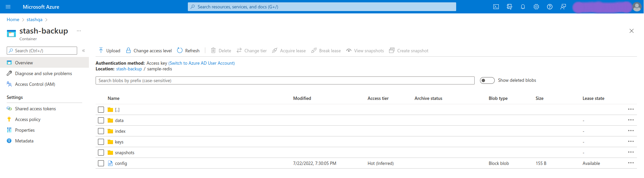Open Access Control (IAM) menu item

(x=35, y=84)
